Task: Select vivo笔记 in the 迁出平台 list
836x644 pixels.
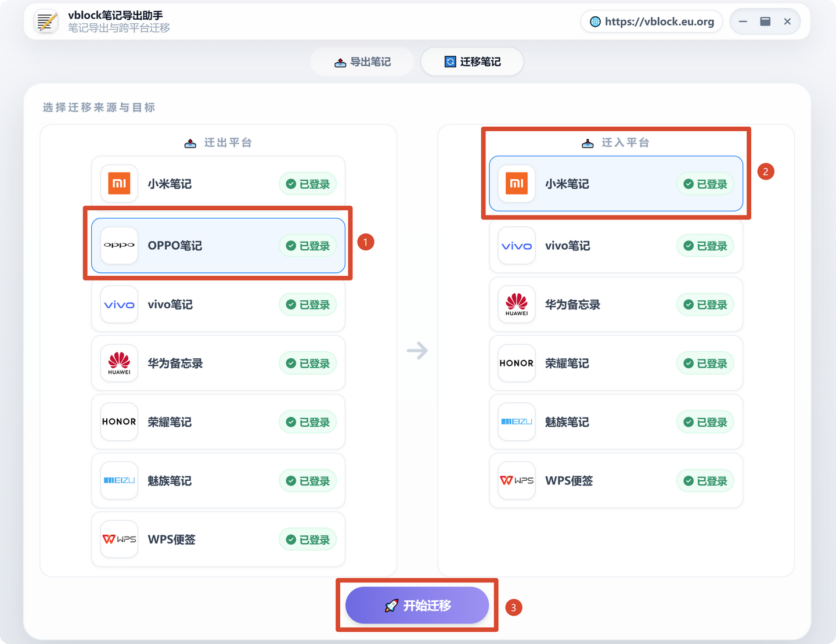Action: (218, 304)
